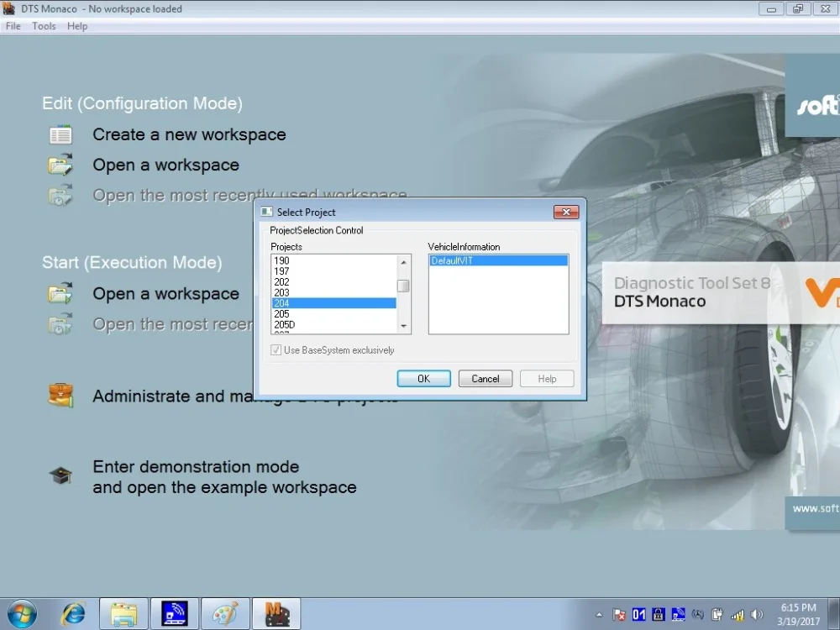Image resolution: width=840 pixels, height=630 pixels.
Task: Select project 197 in Projects list
Action: (333, 271)
